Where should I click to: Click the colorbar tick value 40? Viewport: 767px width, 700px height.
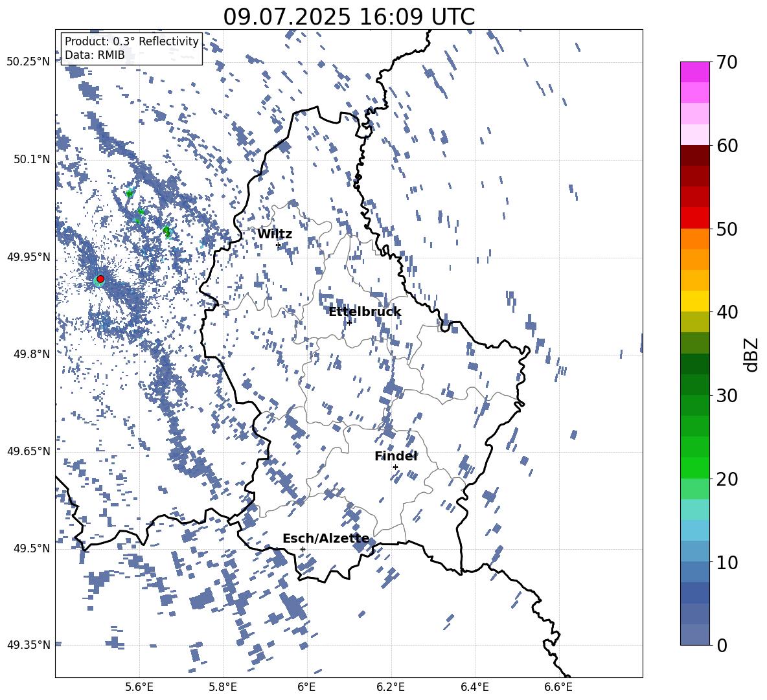727,312
